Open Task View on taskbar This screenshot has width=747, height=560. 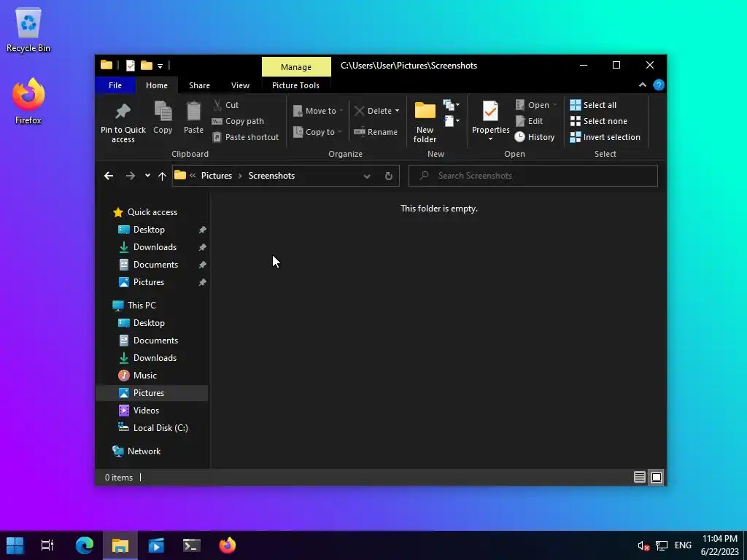tap(47, 545)
